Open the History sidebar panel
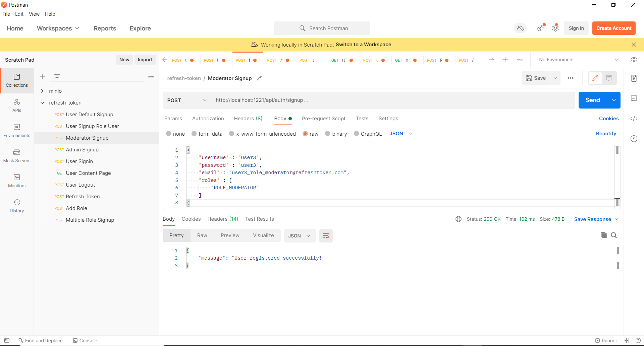The height and width of the screenshot is (346, 644). (x=17, y=206)
